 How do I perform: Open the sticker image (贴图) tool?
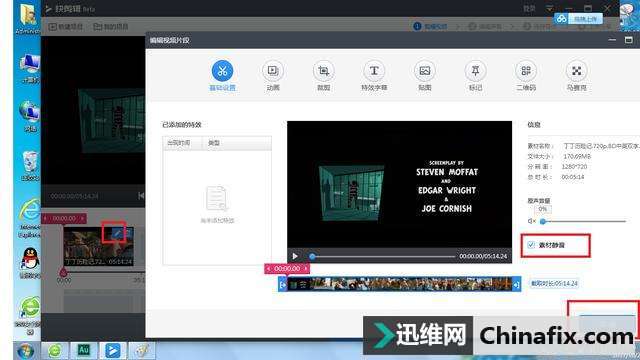click(x=424, y=71)
